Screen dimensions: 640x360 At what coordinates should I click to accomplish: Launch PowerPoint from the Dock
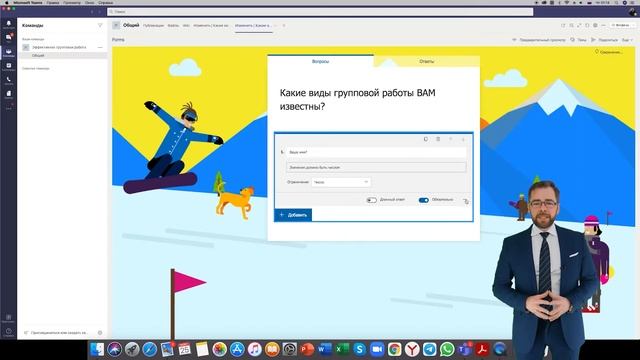[x=307, y=349]
